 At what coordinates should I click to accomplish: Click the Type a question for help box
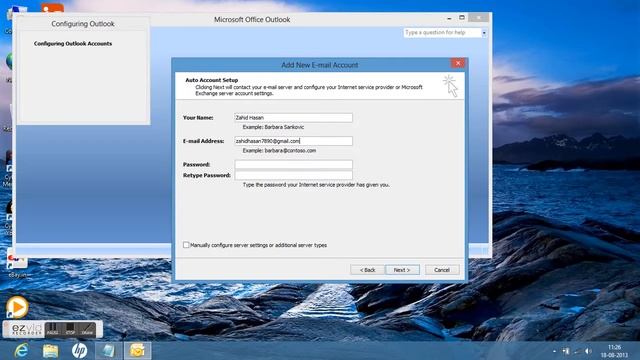[x=442, y=33]
